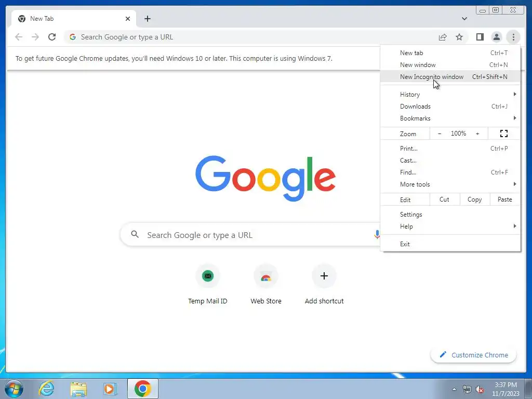The height and width of the screenshot is (399, 532).
Task: Open Settings from the menu
Action: [x=450, y=215]
